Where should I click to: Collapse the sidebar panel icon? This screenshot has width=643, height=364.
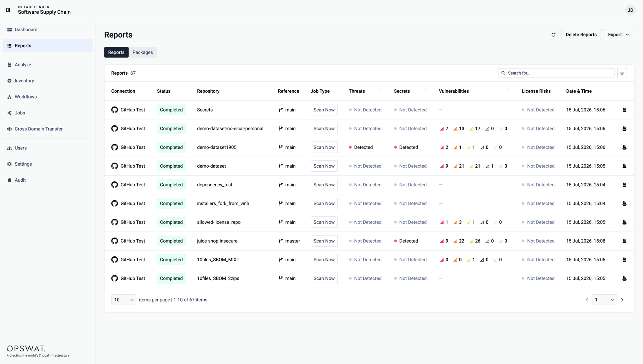click(8, 10)
